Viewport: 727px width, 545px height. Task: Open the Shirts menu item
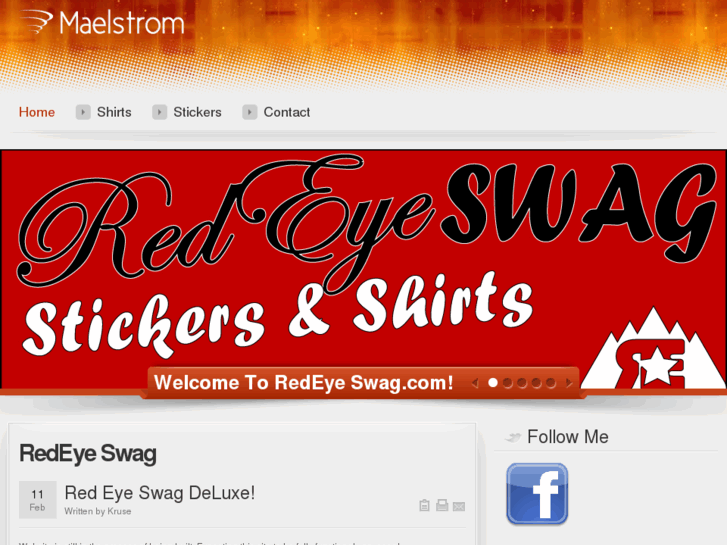(x=114, y=112)
